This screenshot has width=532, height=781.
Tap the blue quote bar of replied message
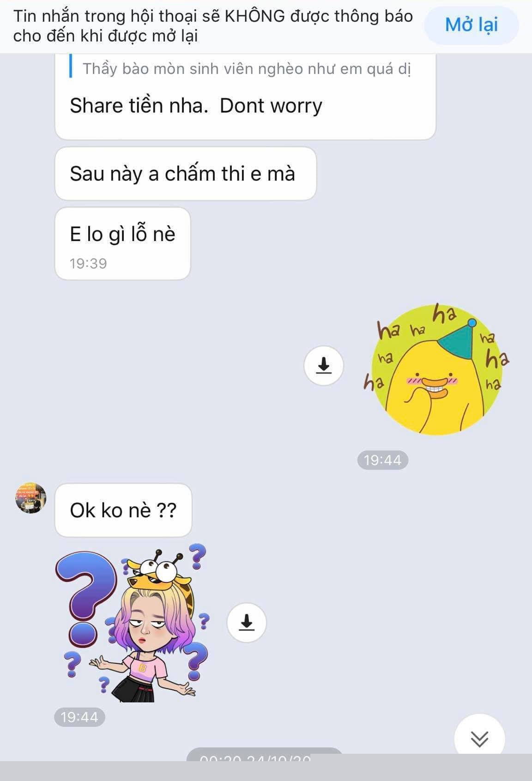coord(71,67)
